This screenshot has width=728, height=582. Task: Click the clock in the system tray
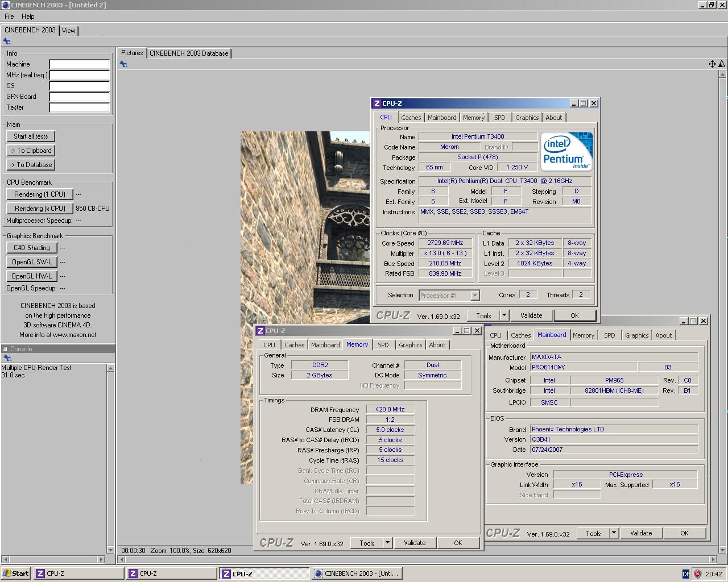714,574
